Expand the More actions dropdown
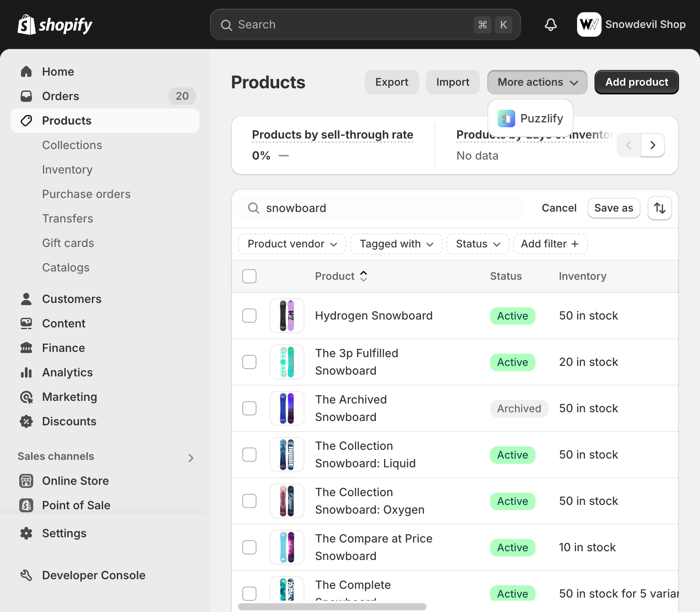700x612 pixels. click(x=537, y=82)
